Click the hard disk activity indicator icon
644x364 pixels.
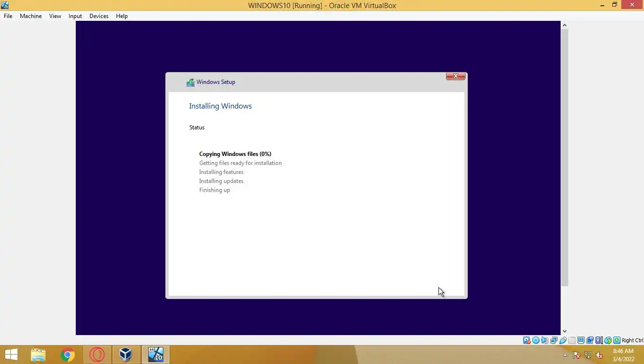click(x=527, y=340)
